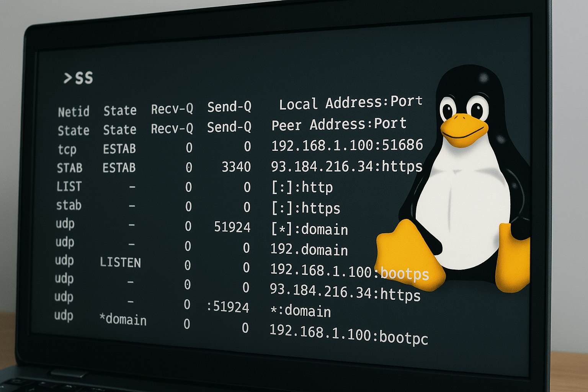
Task: Click the LIST entry label
Action: (70, 187)
